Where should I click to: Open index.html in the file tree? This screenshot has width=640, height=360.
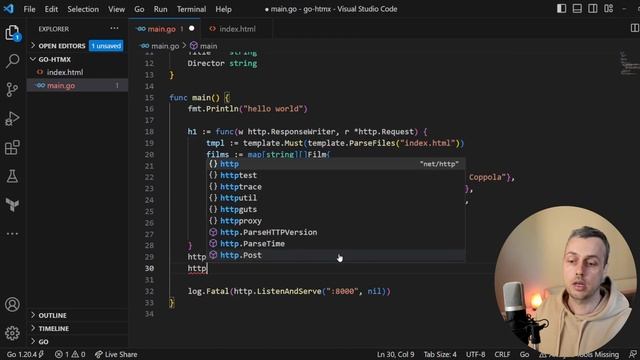[x=78, y=72]
